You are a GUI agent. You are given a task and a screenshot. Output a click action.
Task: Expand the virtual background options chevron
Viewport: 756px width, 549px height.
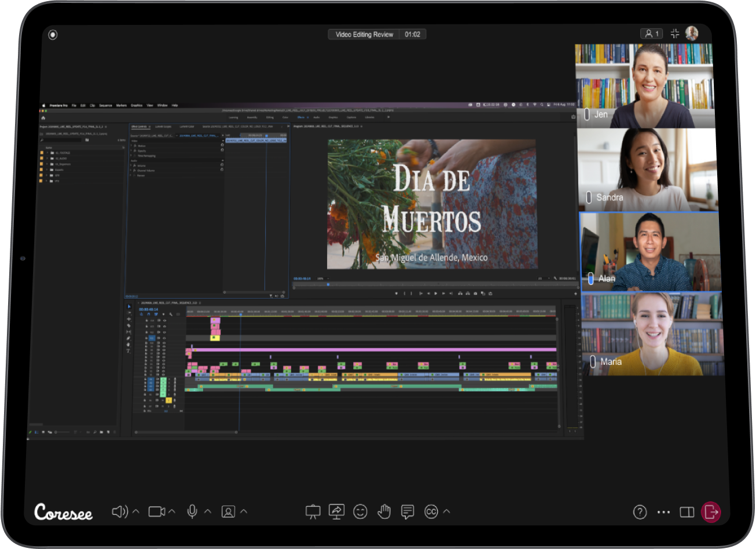pyautogui.click(x=244, y=511)
